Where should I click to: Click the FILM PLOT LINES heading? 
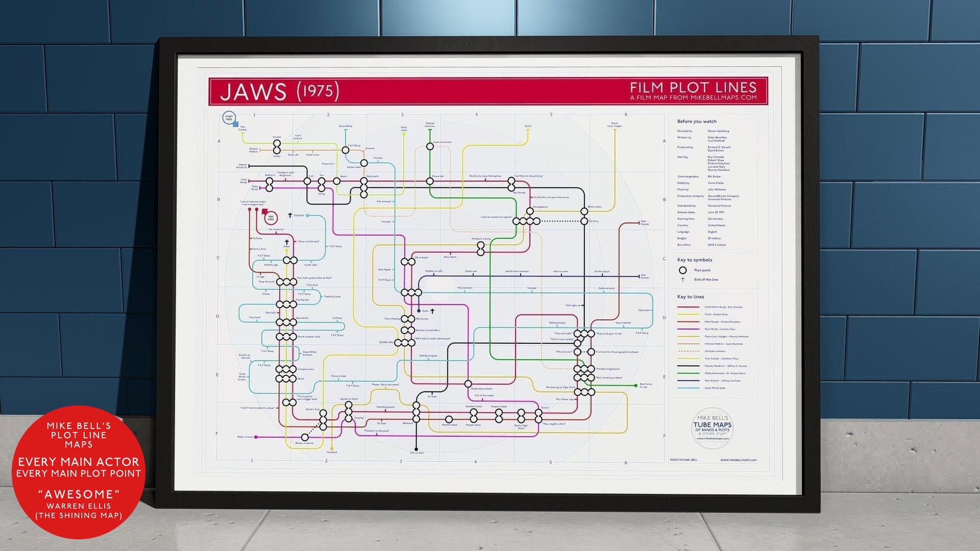pos(693,87)
